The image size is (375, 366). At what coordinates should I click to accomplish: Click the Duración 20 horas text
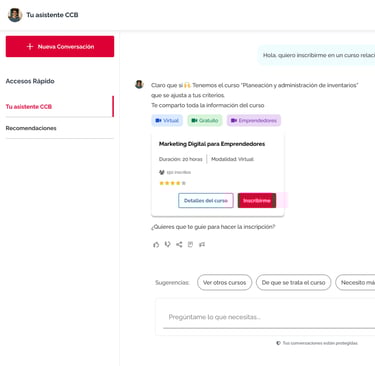pos(180,159)
